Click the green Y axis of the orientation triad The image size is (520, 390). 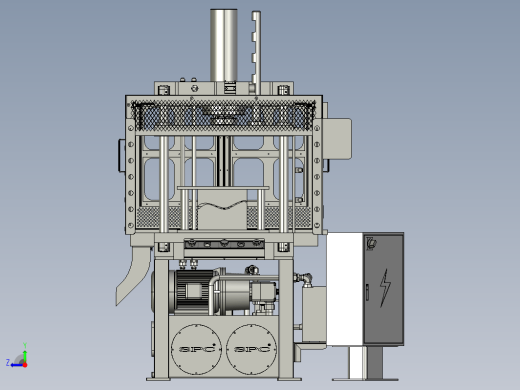tap(25, 354)
